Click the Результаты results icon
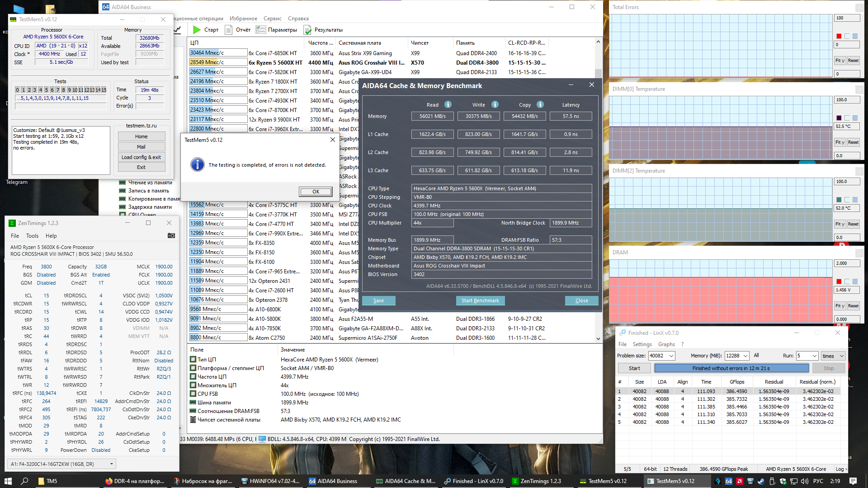This screenshot has height=488, width=868. (307, 30)
